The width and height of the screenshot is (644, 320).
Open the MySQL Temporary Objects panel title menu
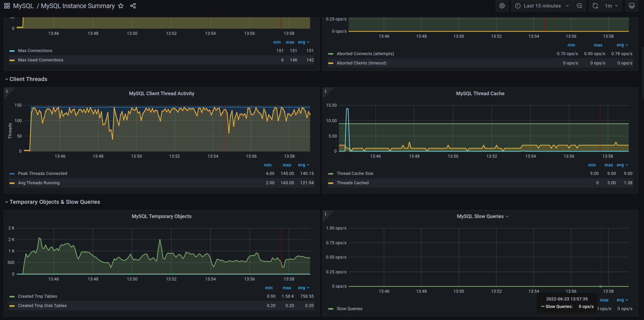161,216
